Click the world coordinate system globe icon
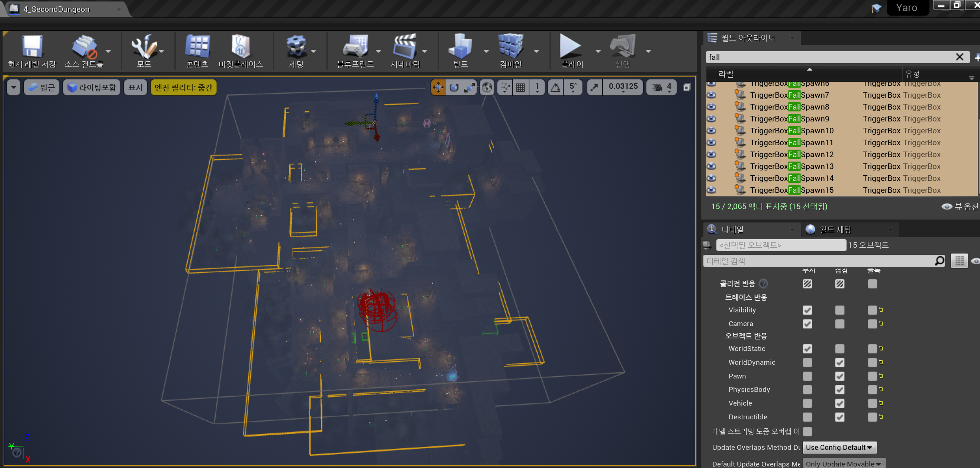This screenshot has height=468, width=980. (x=487, y=88)
